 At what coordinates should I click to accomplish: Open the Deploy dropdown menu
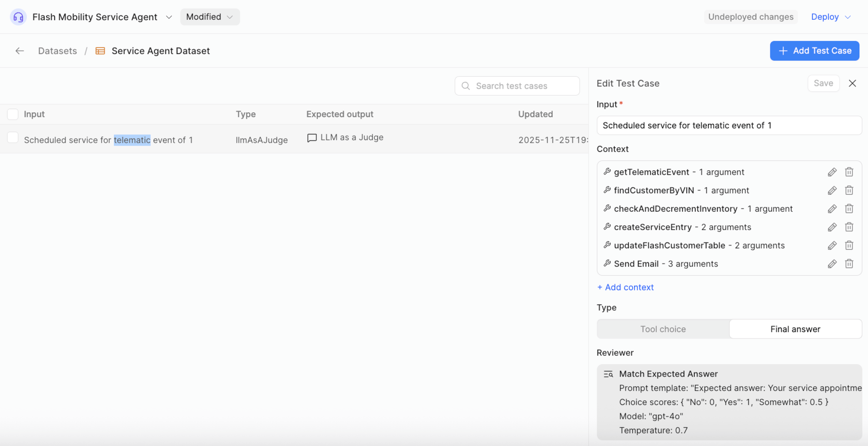click(830, 17)
